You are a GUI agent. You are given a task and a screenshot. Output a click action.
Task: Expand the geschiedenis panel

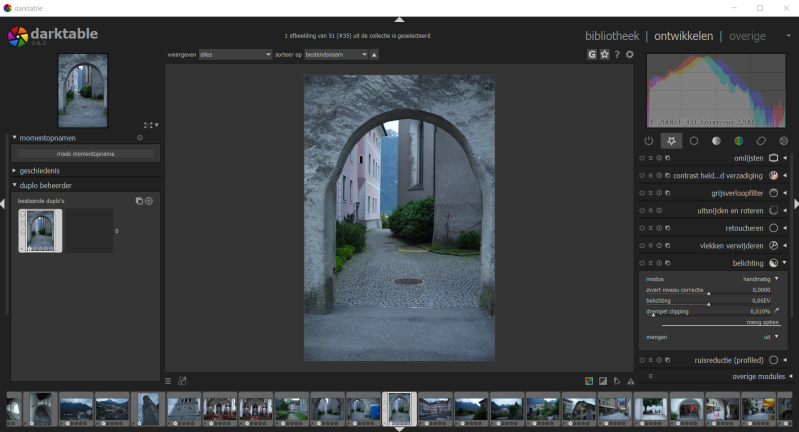point(40,171)
